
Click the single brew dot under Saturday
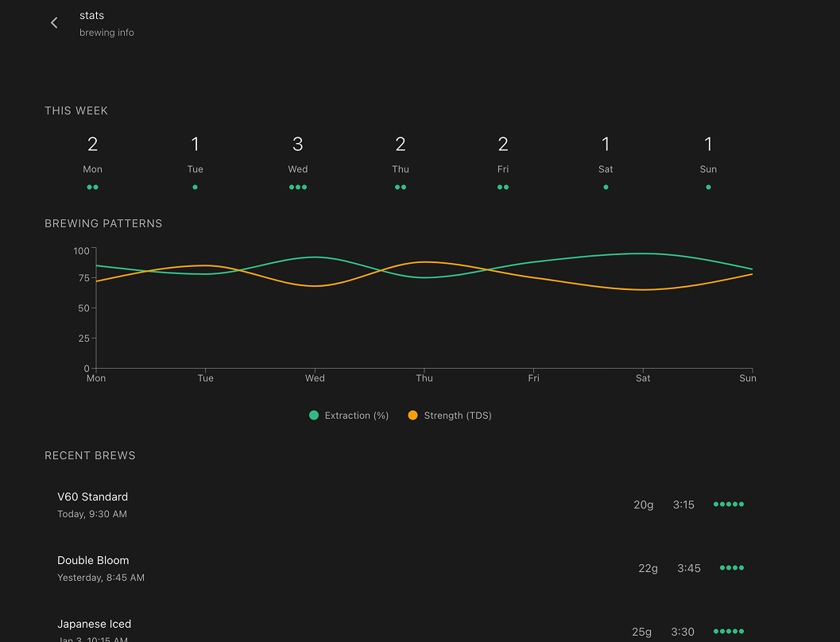pyautogui.click(x=606, y=187)
